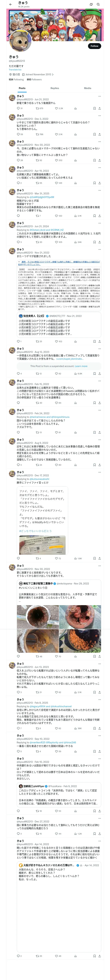
Task: Open more options on Jun 21, 2022 post
Action: pyautogui.click(x=100, y=96)
